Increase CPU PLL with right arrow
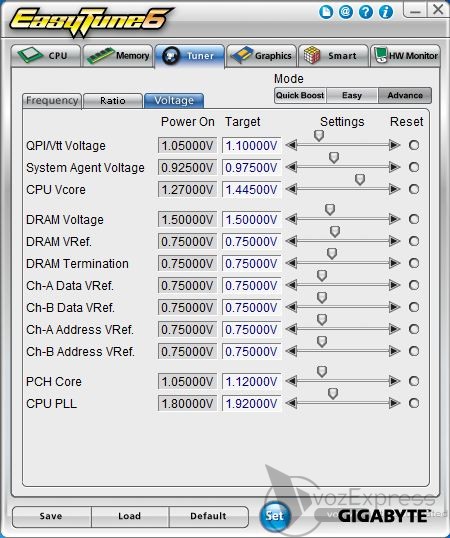 (x=394, y=403)
